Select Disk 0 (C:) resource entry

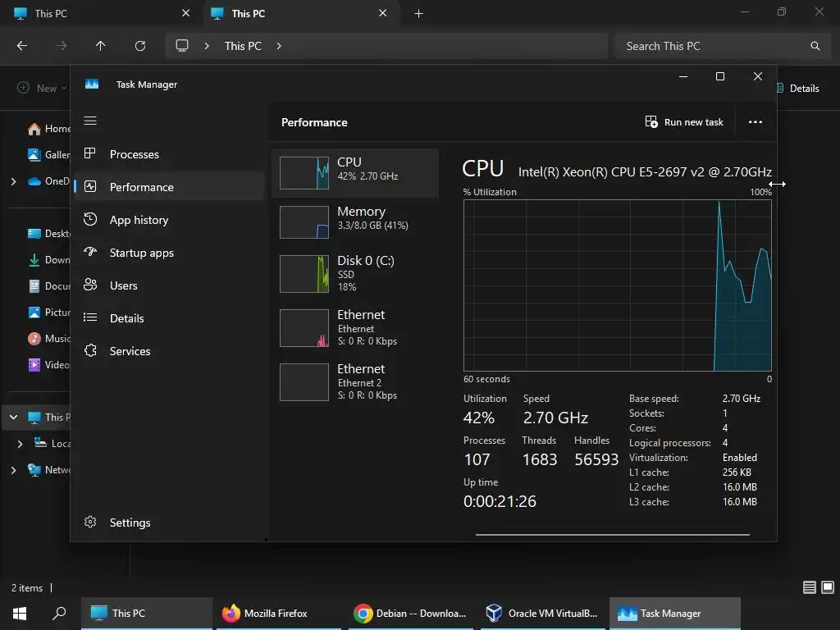355,273
